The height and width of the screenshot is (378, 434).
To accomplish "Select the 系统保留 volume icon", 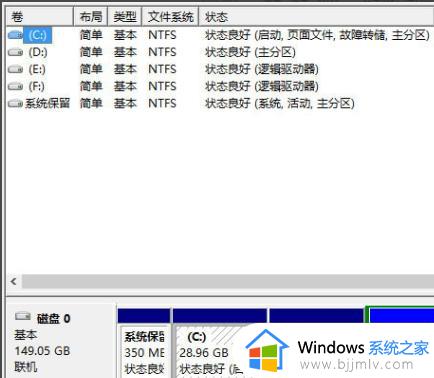I will coord(15,103).
